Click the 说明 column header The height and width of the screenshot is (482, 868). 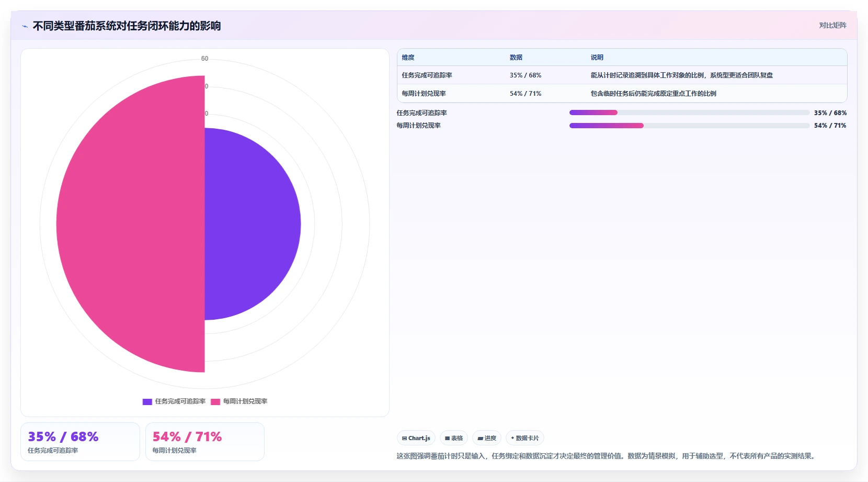click(x=597, y=58)
